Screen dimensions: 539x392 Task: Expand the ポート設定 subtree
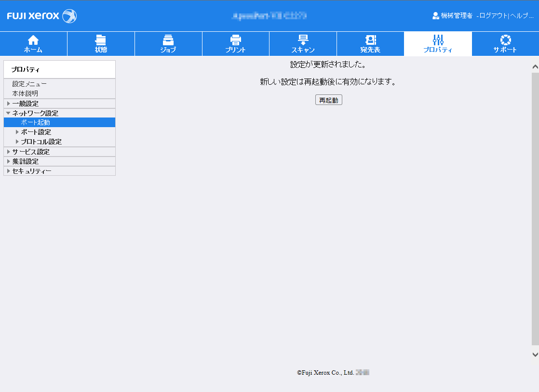click(x=17, y=132)
